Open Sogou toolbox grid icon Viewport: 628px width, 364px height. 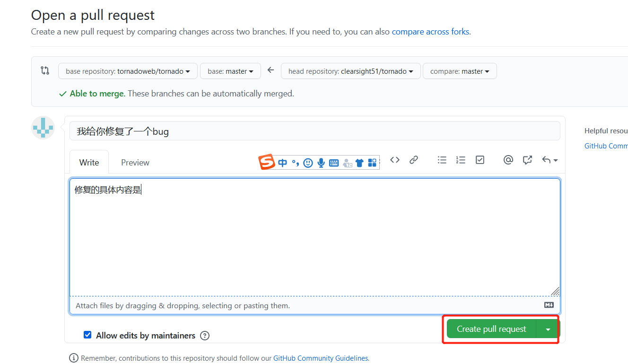(x=372, y=163)
